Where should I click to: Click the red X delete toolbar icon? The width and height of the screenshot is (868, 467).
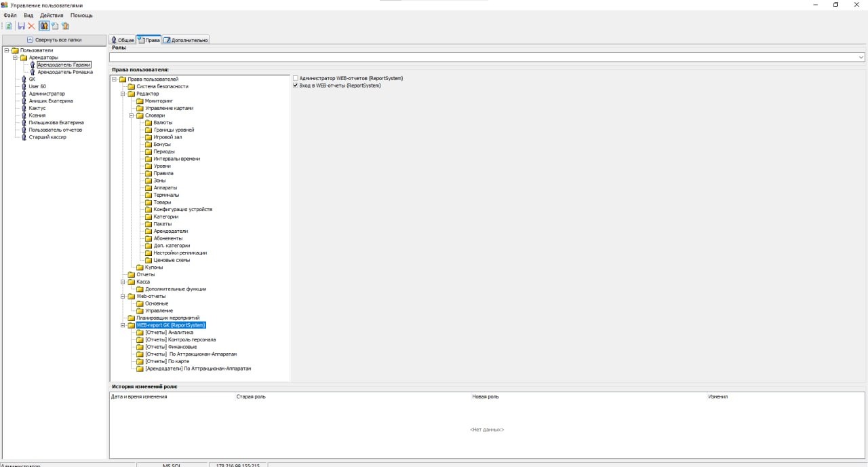point(31,26)
